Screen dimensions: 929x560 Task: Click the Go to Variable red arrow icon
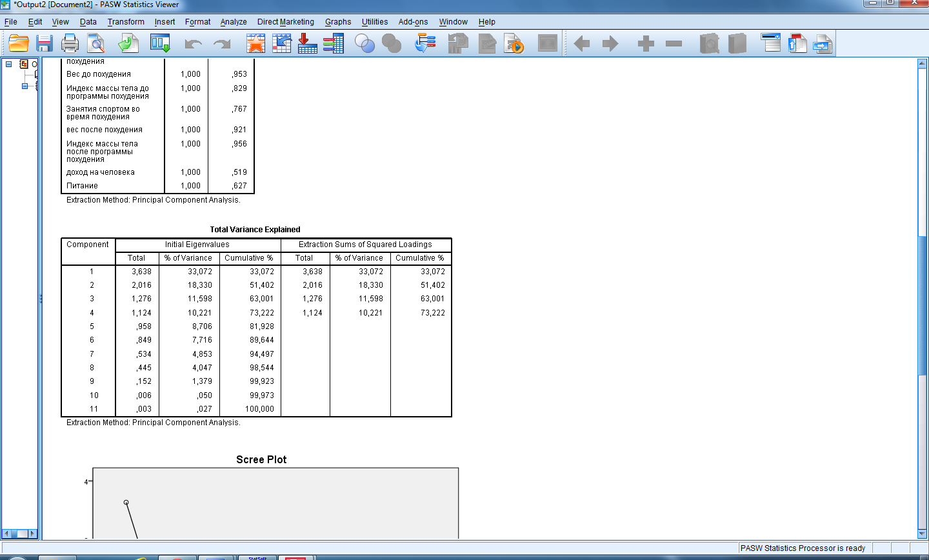[308, 44]
